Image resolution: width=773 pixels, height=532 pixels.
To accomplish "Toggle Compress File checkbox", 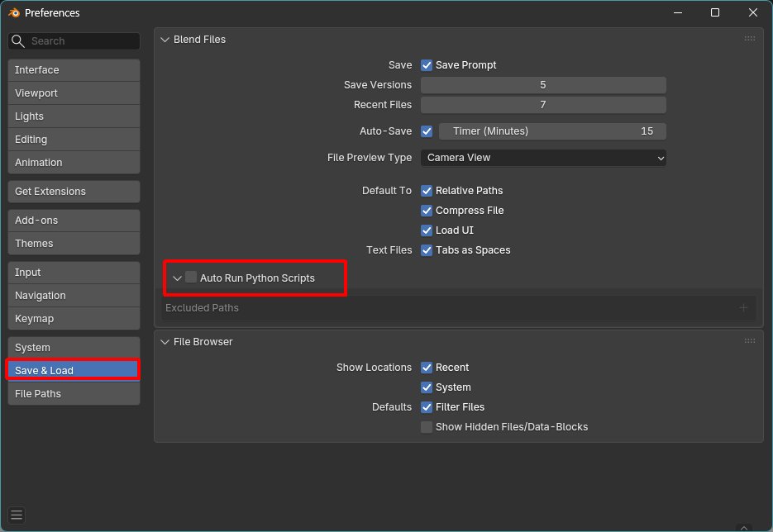I will click(427, 211).
